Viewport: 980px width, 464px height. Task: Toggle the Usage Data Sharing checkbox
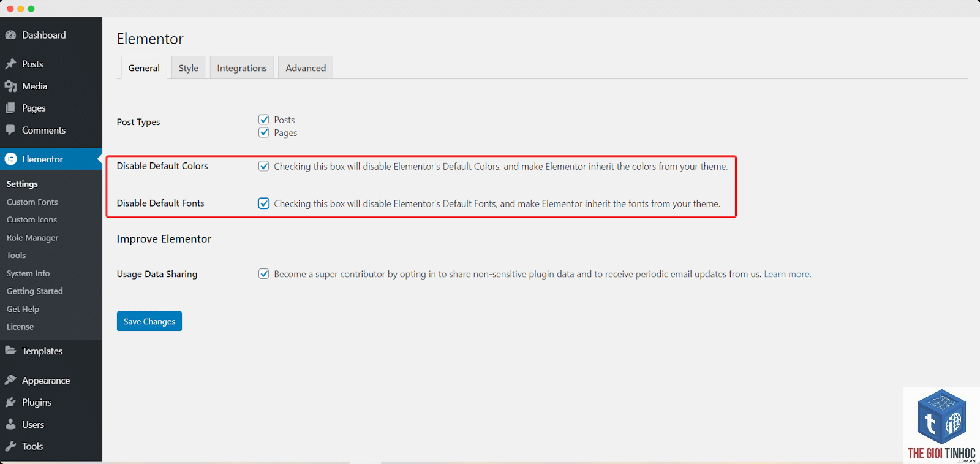(264, 274)
